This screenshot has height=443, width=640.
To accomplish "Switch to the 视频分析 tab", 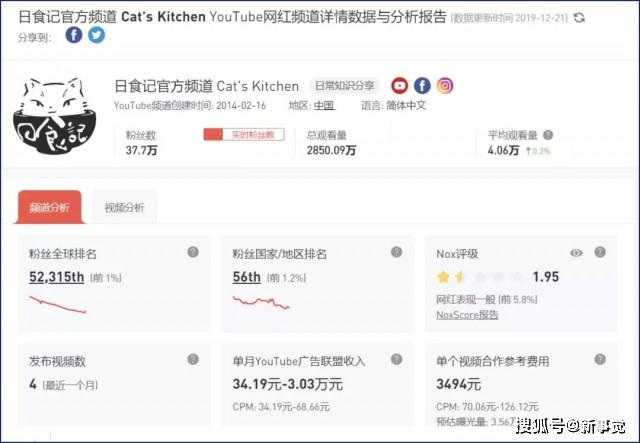I will pos(124,207).
